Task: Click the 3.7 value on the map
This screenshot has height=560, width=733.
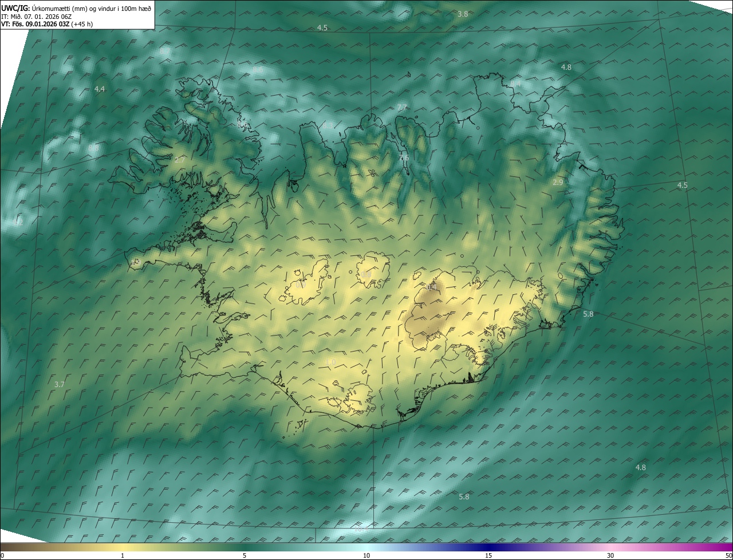Action: pyautogui.click(x=59, y=384)
